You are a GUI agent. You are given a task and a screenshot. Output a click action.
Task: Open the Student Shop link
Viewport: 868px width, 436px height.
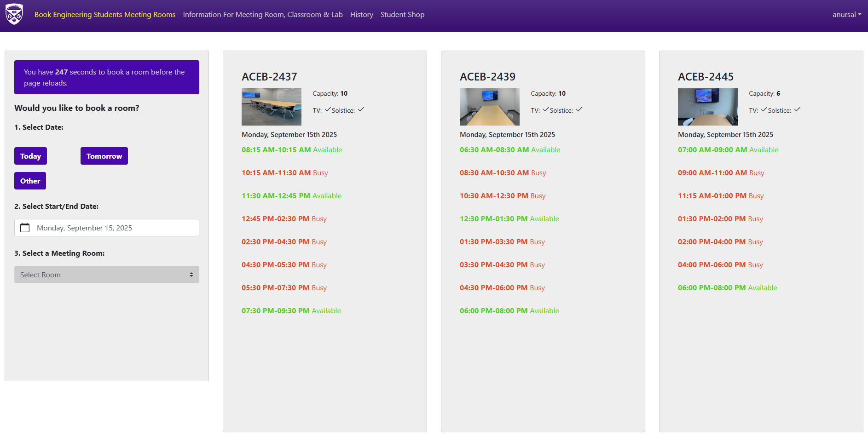click(402, 15)
